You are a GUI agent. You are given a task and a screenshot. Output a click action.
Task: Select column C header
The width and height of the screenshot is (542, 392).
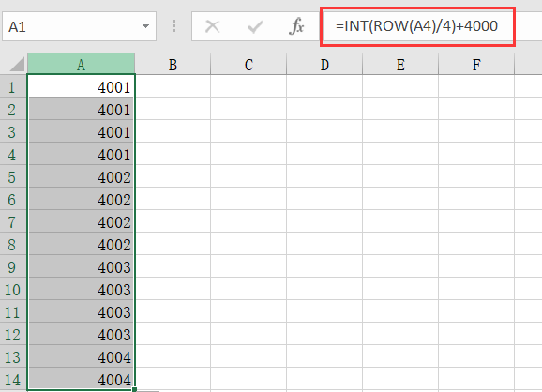[x=248, y=65]
